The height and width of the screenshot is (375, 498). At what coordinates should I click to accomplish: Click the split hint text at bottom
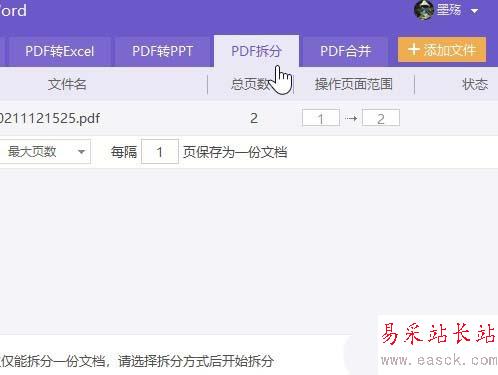(137, 361)
